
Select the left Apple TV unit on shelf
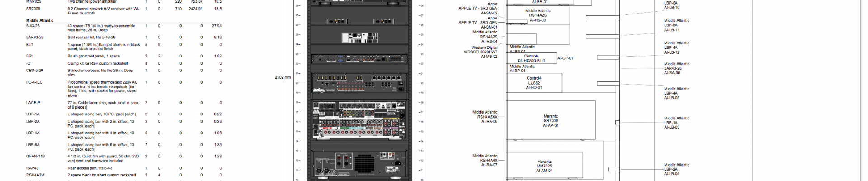point(337,21)
